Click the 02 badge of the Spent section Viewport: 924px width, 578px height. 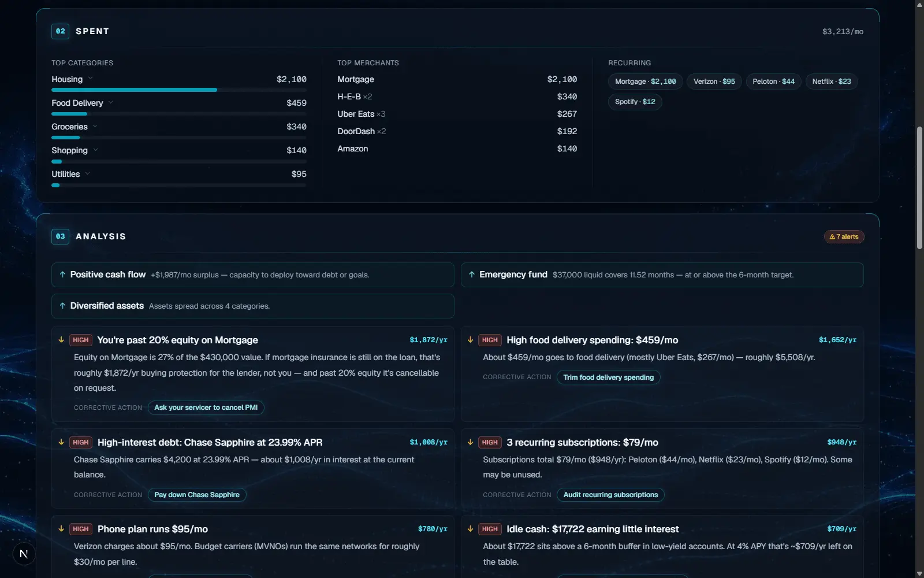point(60,31)
